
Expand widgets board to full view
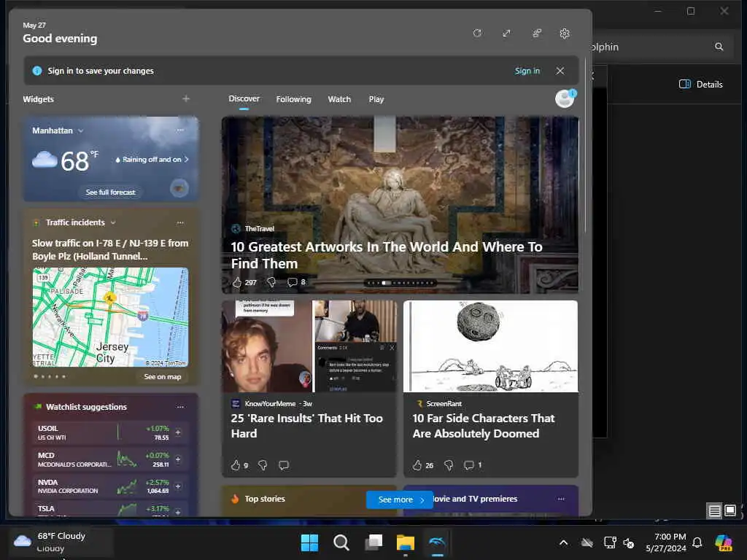coord(506,34)
